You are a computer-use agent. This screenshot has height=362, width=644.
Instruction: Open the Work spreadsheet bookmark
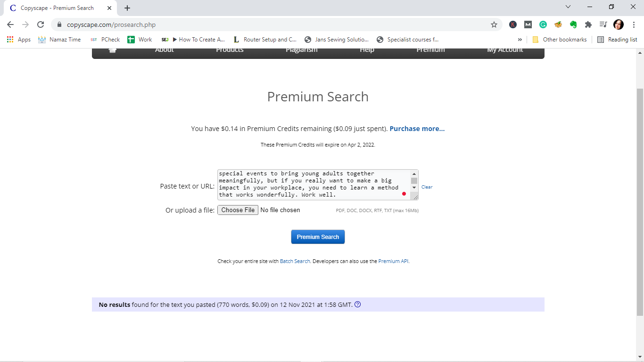pos(140,40)
